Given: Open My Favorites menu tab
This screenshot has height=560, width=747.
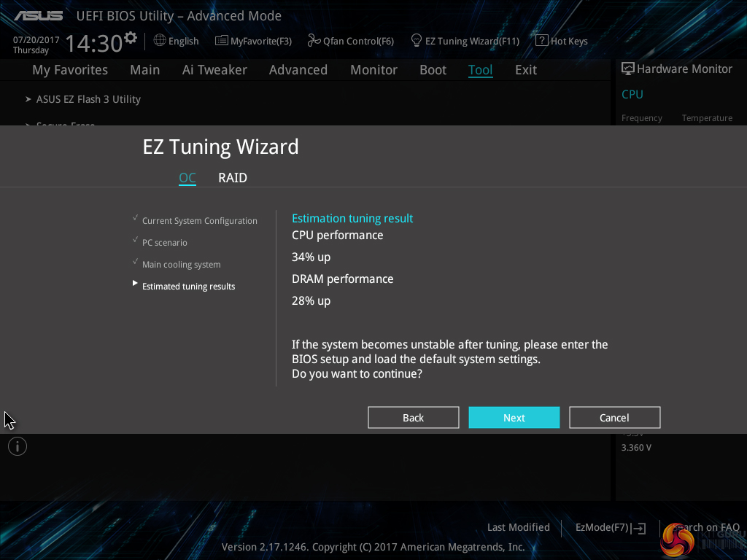Looking at the screenshot, I should (70, 70).
